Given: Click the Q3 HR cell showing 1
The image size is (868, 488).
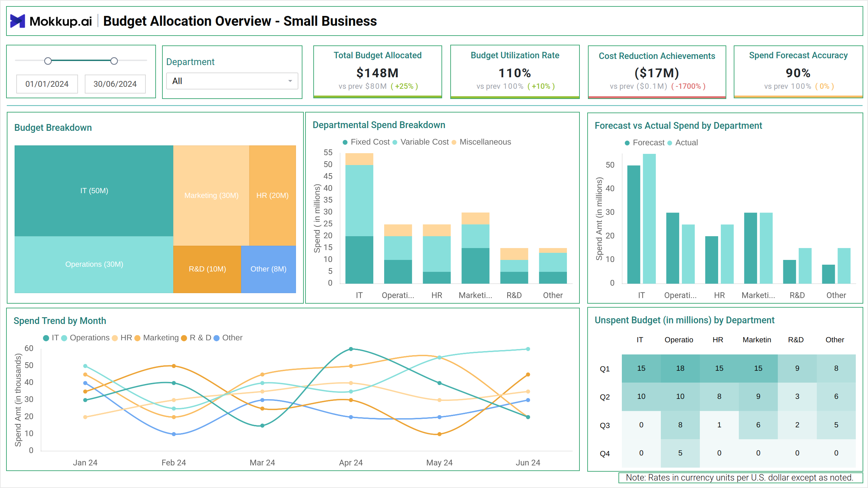Looking at the screenshot, I should pos(719,425).
